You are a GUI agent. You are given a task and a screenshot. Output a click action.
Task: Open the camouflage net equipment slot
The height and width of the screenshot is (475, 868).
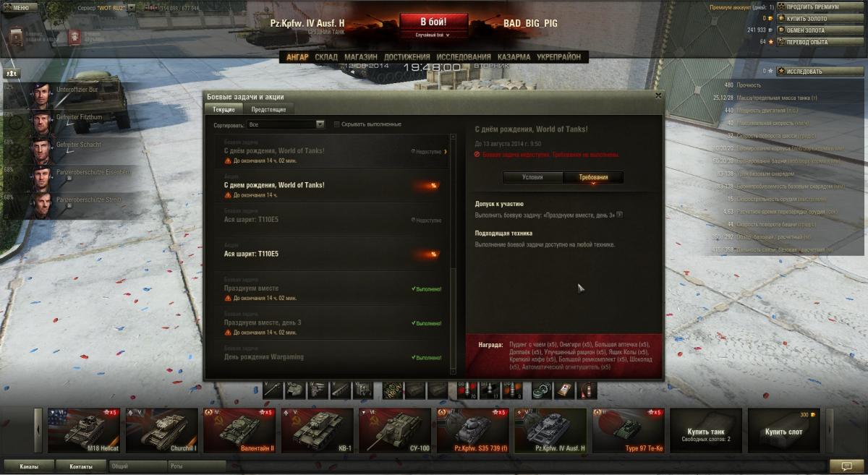click(x=393, y=390)
